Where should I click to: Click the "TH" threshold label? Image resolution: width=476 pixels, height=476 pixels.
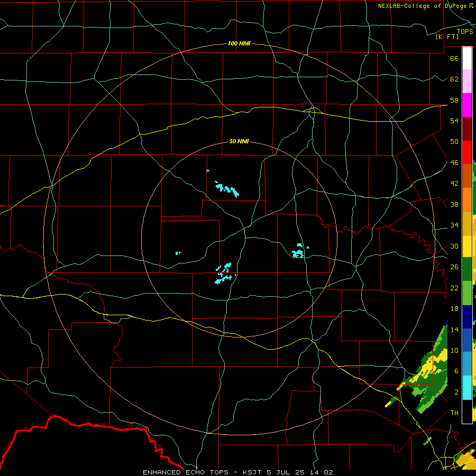(x=454, y=413)
